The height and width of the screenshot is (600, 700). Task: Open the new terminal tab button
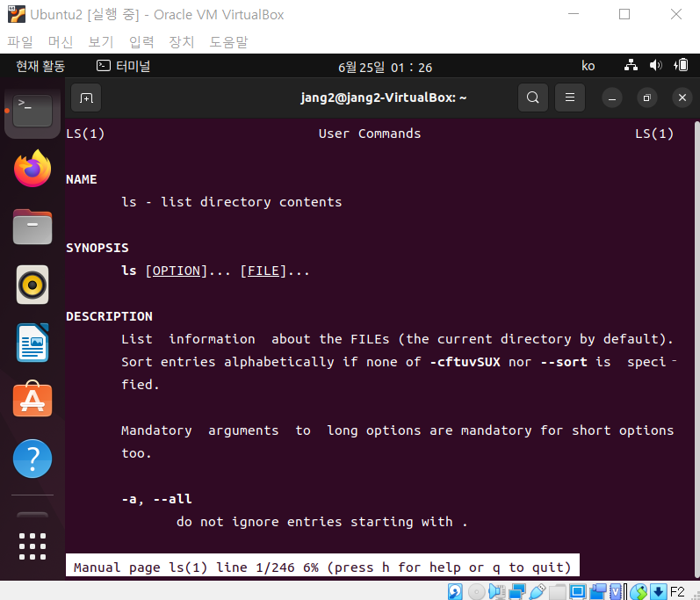coord(86,98)
